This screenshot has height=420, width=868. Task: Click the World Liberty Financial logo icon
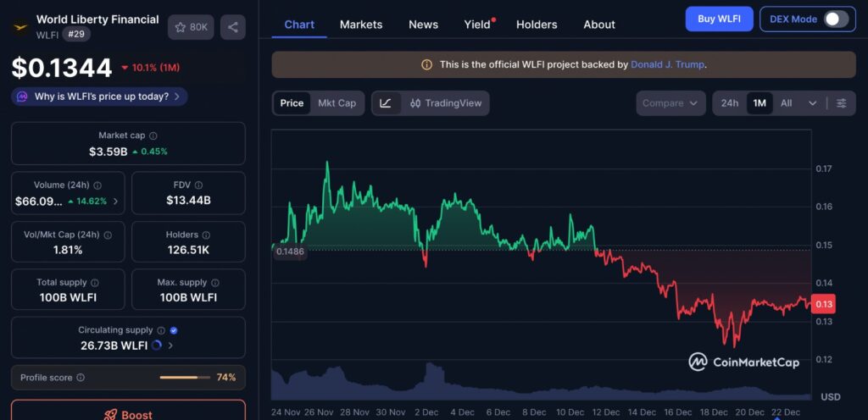pos(20,26)
